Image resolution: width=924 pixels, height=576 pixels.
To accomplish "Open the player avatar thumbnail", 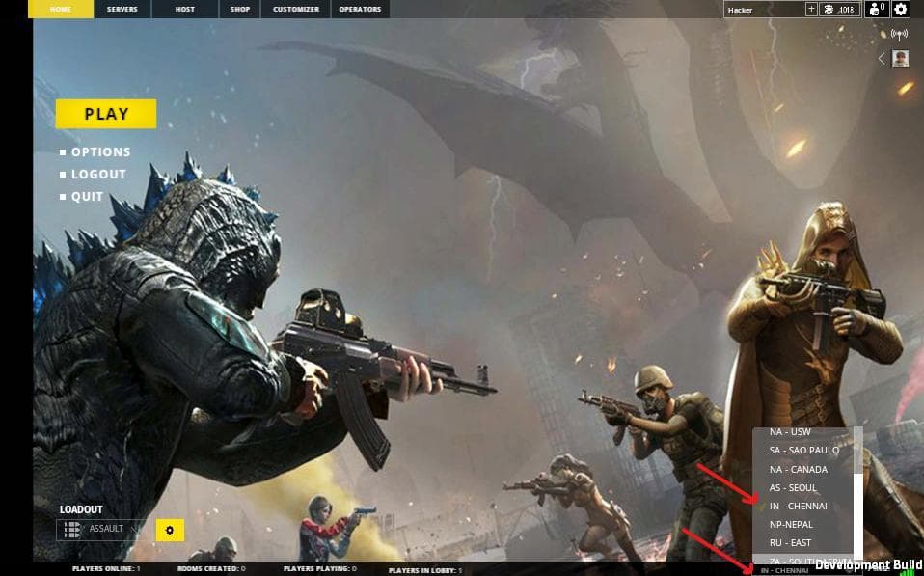I will (900, 58).
